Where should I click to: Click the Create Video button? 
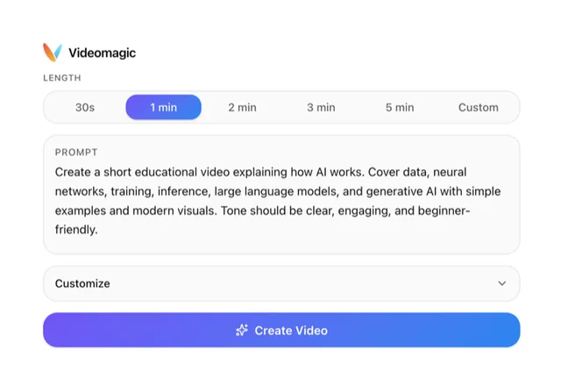(x=281, y=330)
